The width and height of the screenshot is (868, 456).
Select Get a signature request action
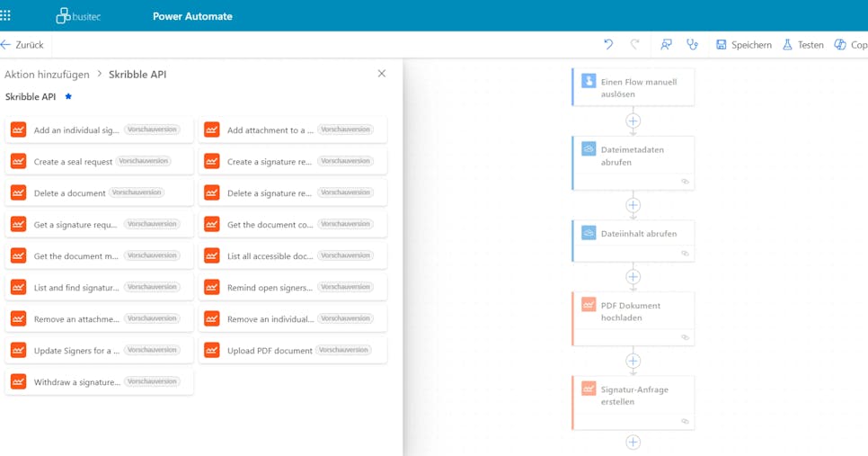click(100, 225)
